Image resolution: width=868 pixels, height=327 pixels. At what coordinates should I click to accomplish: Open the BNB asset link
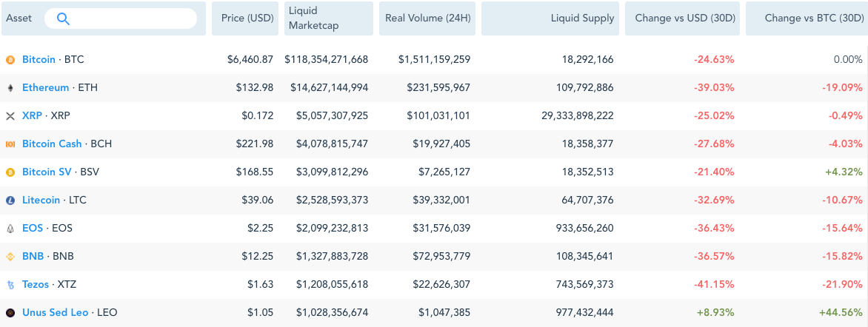[33, 256]
